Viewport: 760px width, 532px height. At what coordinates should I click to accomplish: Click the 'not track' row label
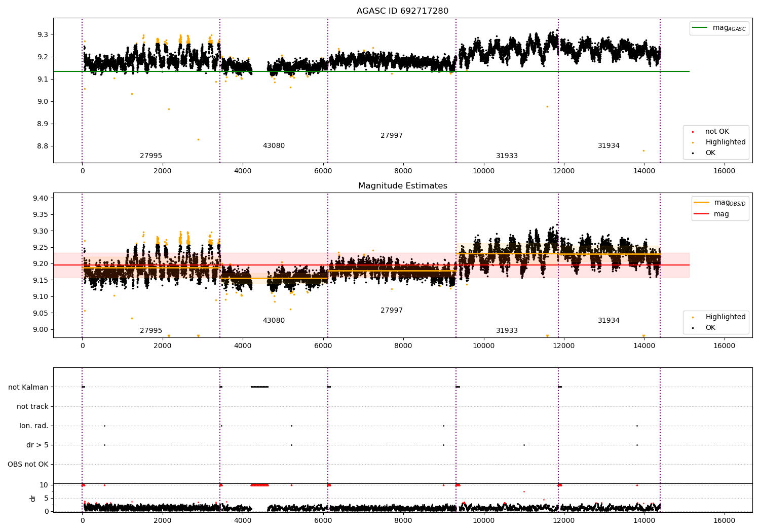(x=32, y=407)
